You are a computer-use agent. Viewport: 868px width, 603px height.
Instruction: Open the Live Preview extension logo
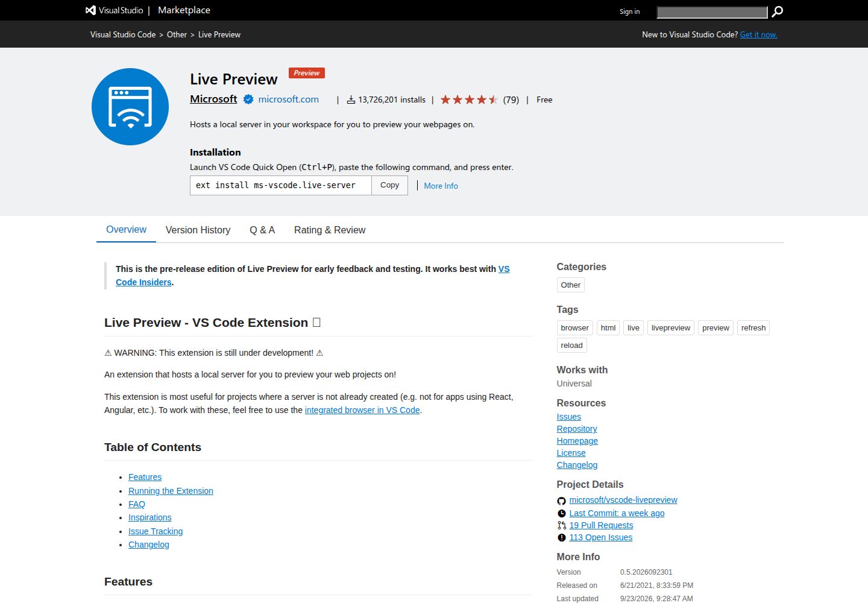[130, 107]
